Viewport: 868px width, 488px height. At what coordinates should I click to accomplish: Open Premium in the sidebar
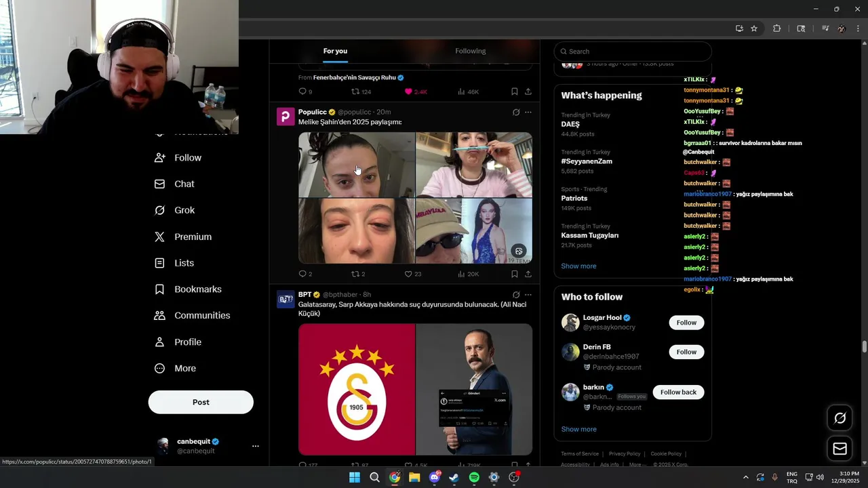click(x=183, y=237)
